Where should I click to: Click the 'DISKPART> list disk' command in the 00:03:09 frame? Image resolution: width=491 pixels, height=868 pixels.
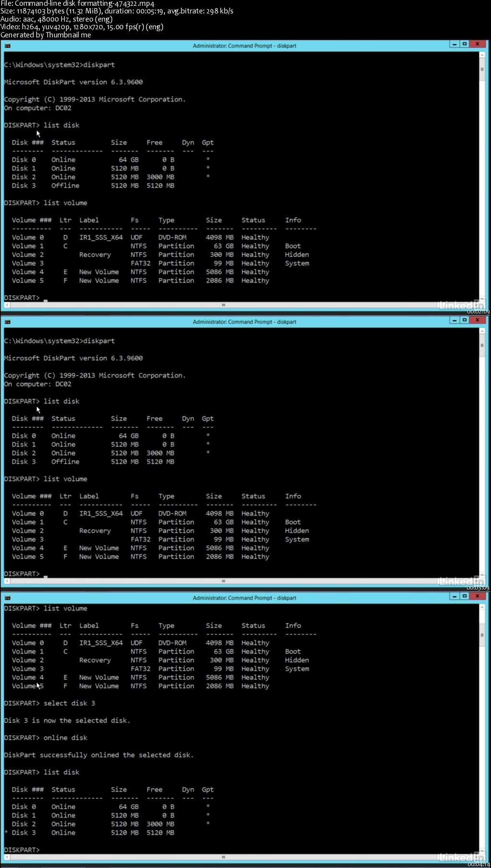(42, 402)
